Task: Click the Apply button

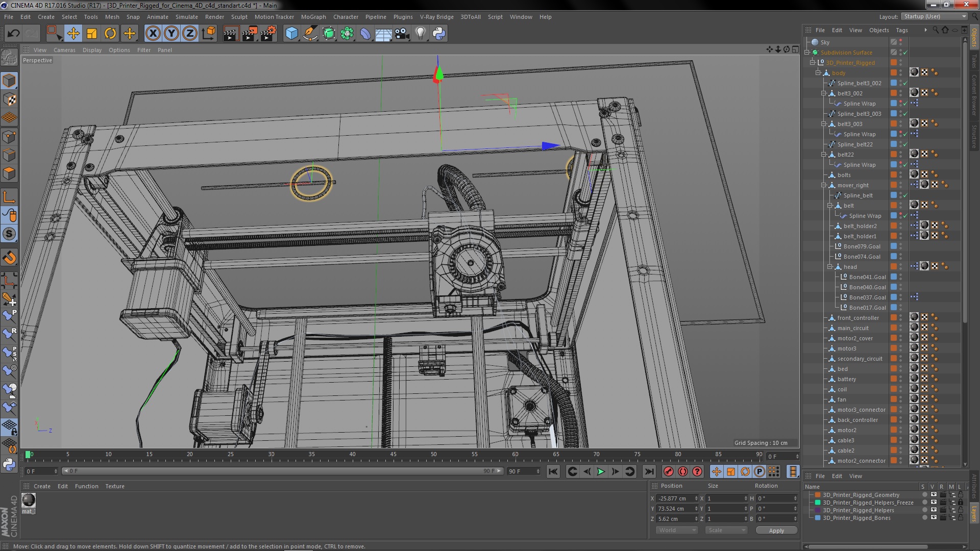Action: click(776, 531)
